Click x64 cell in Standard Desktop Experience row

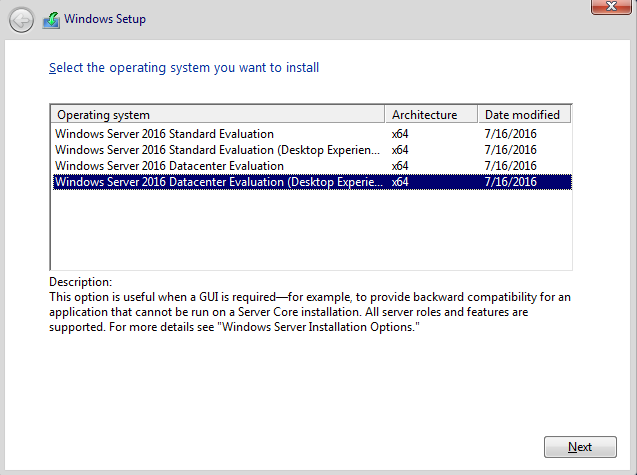click(400, 150)
